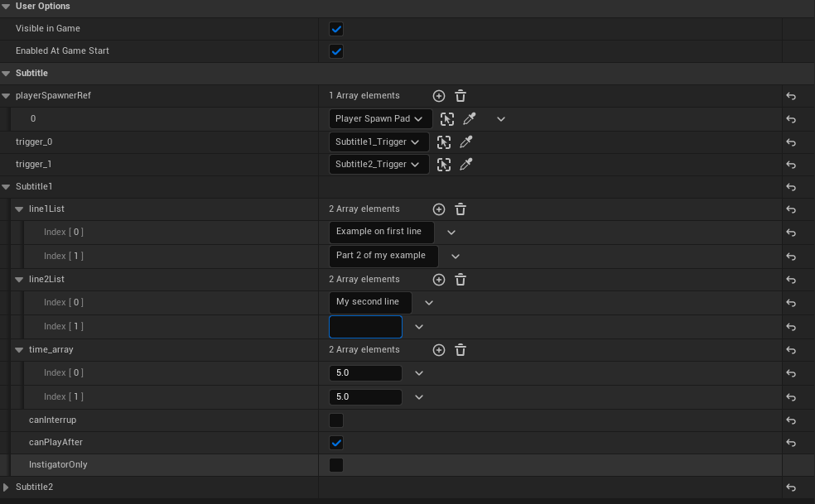Screen dimensions: 815x504
Task: Add element to line2List array
Action: (x=439, y=280)
